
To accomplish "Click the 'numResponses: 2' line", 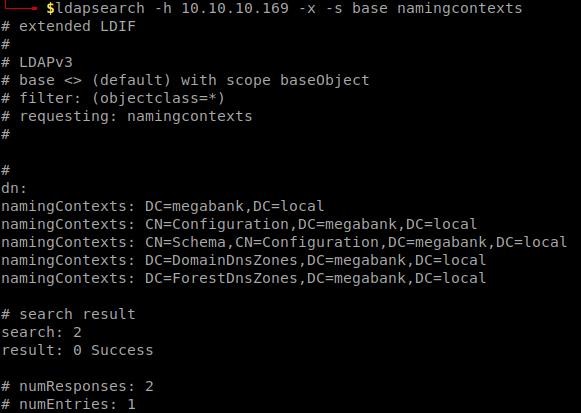I will click(77, 386).
